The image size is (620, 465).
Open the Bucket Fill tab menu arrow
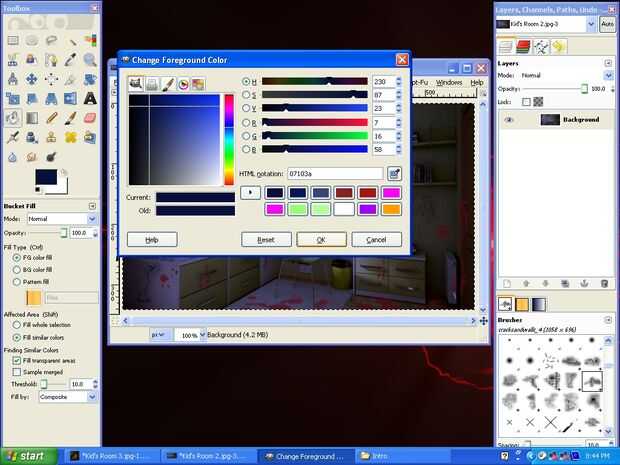(x=92, y=206)
